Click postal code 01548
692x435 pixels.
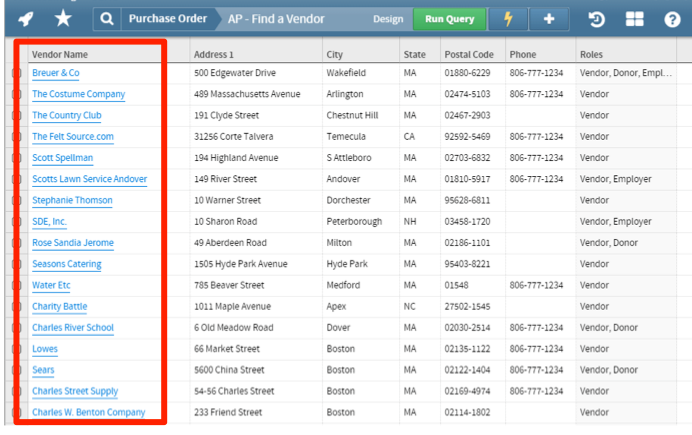(x=456, y=285)
